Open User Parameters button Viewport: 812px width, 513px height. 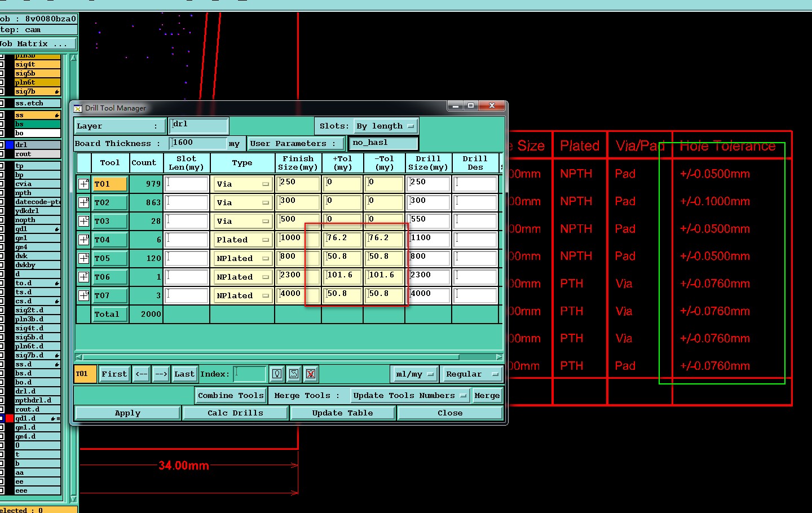pyautogui.click(x=297, y=144)
